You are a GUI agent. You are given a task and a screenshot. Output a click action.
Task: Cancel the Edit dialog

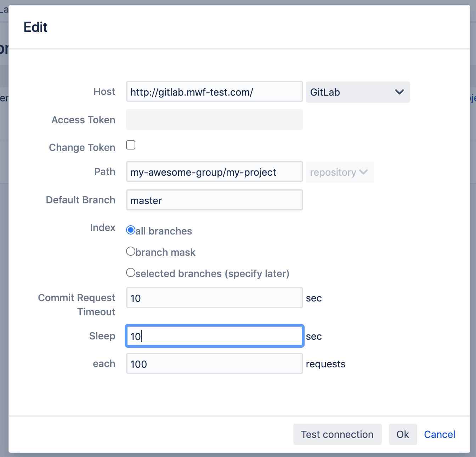tap(439, 434)
